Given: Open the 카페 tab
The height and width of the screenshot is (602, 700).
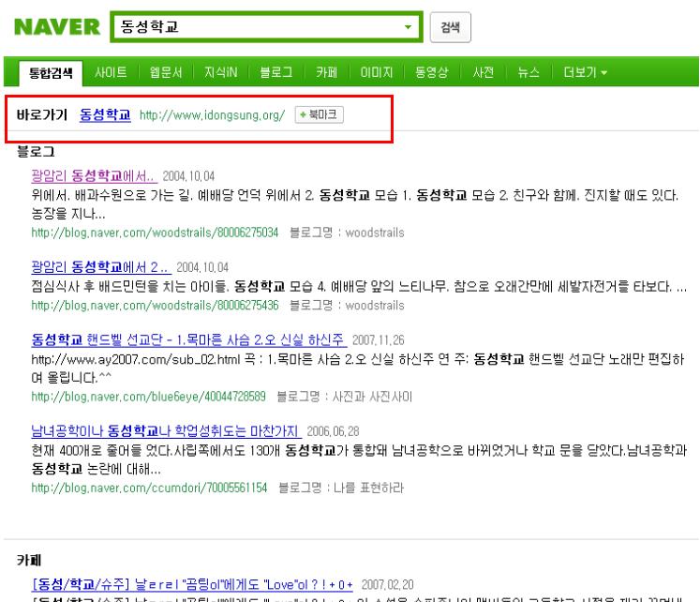Looking at the screenshot, I should [326, 72].
